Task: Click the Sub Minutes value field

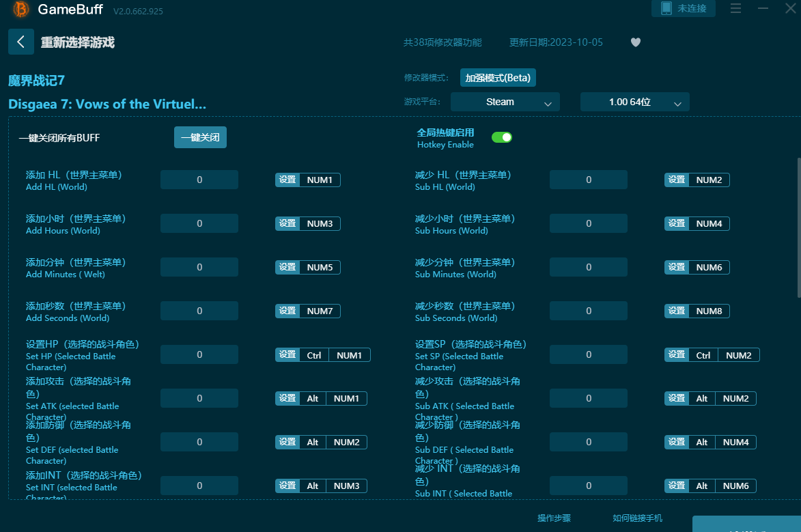Action: pyautogui.click(x=589, y=267)
